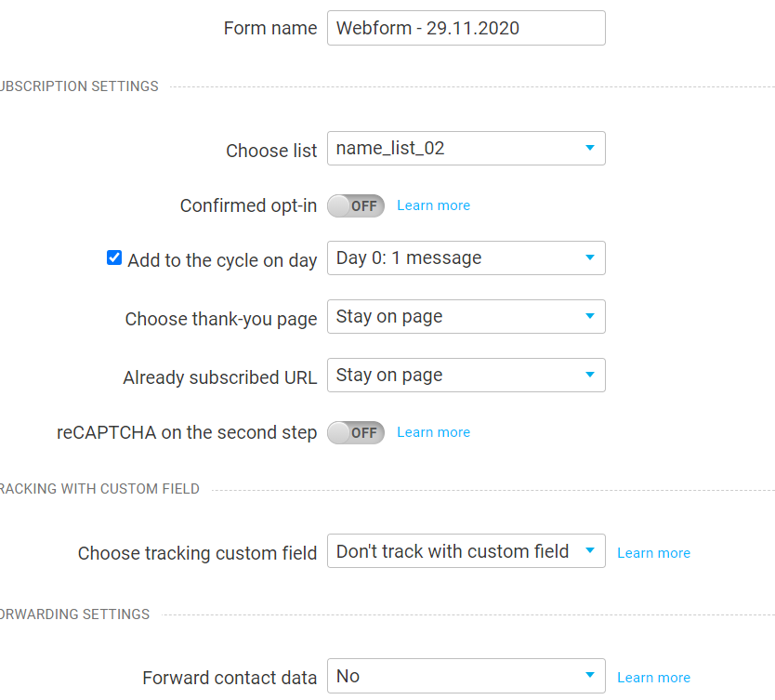The width and height of the screenshot is (775, 700).
Task: Uncheck Add to the cycle on day
Action: click(114, 258)
